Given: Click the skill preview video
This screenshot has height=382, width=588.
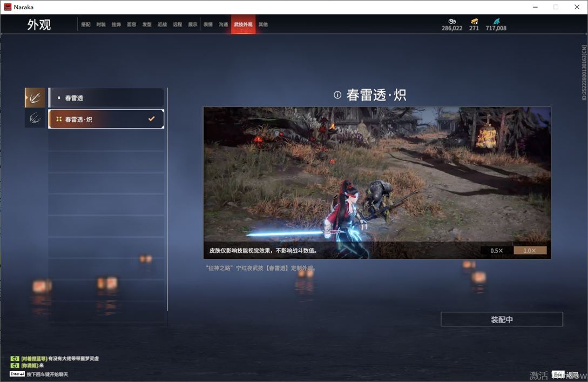Looking at the screenshot, I should click(377, 183).
